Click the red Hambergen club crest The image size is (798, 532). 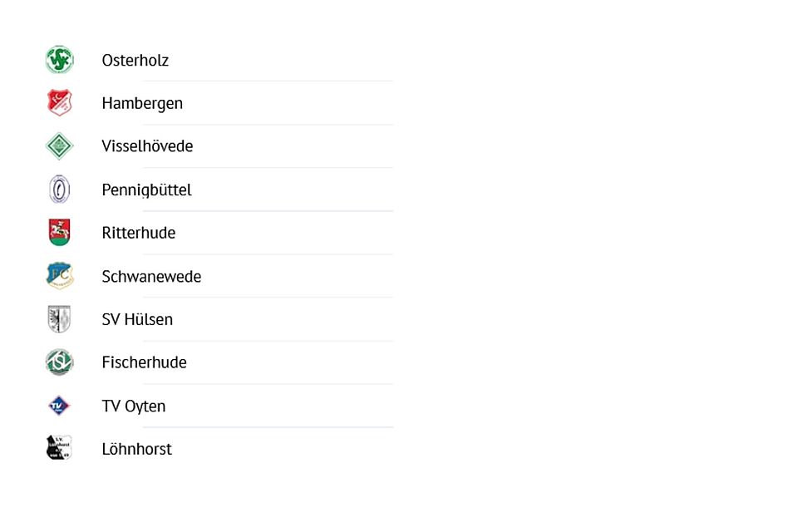pyautogui.click(x=59, y=103)
